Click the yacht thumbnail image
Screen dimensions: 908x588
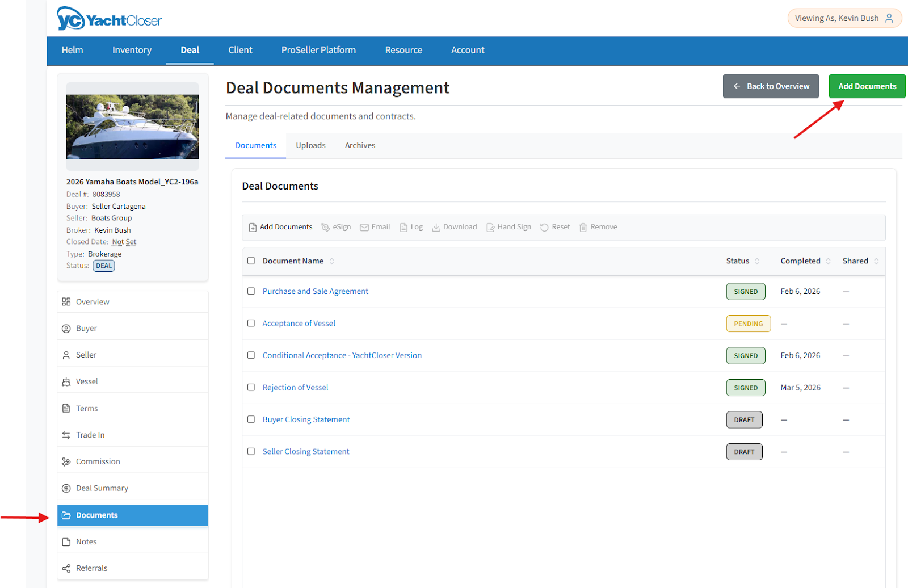click(x=132, y=127)
